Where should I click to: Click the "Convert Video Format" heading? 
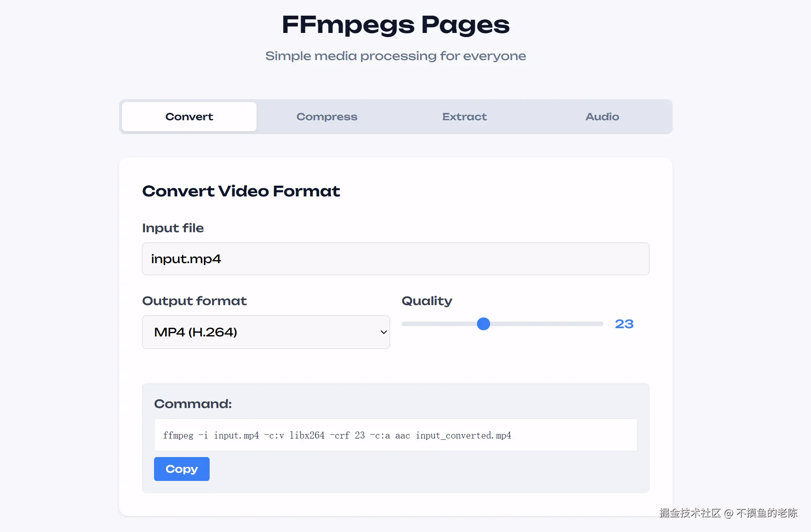pyautogui.click(x=241, y=191)
